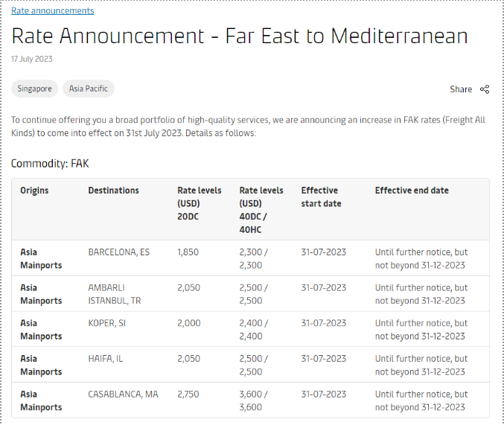Click the Origins column header

(34, 191)
